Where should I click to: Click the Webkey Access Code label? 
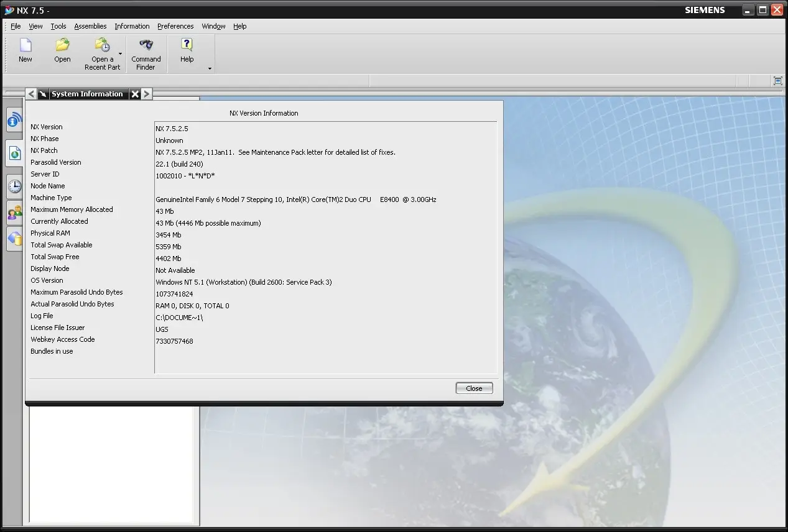pos(63,339)
